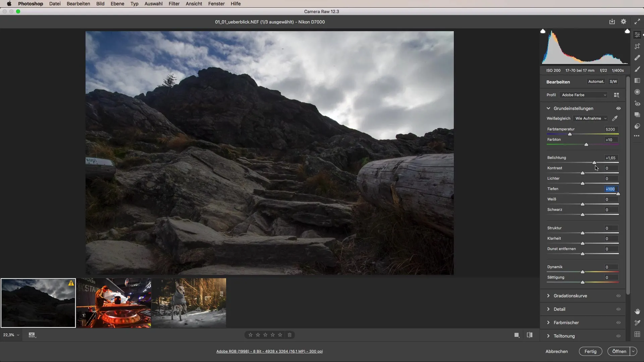Pick white balance eyedropper tool
The width and height of the screenshot is (644, 362).
pos(615,118)
